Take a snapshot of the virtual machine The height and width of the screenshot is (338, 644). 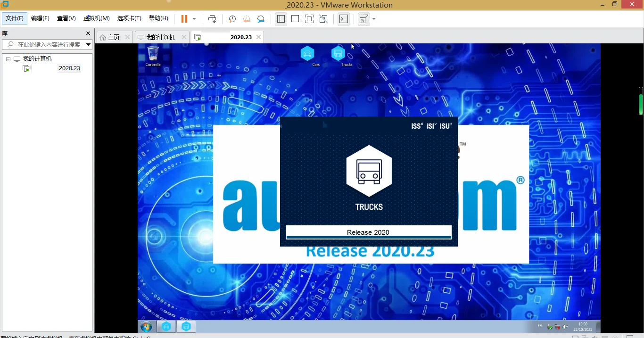click(x=232, y=19)
